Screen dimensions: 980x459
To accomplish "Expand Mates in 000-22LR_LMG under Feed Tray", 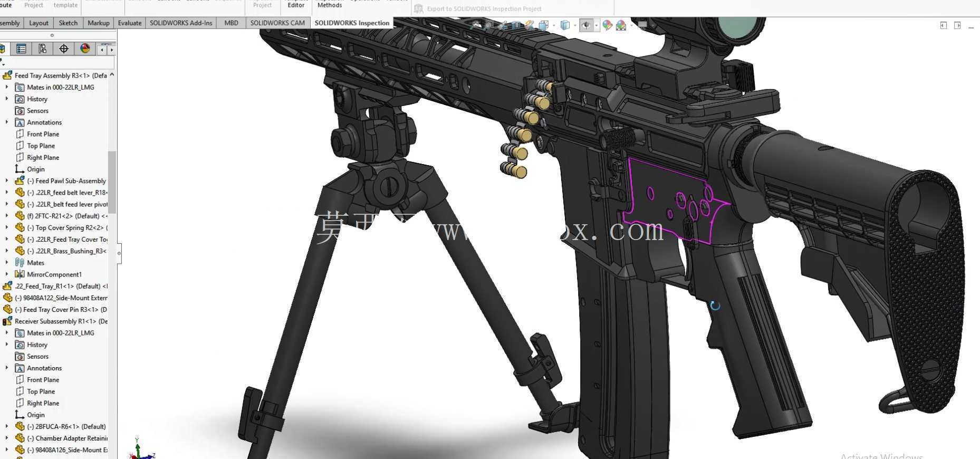I will (x=7, y=87).
